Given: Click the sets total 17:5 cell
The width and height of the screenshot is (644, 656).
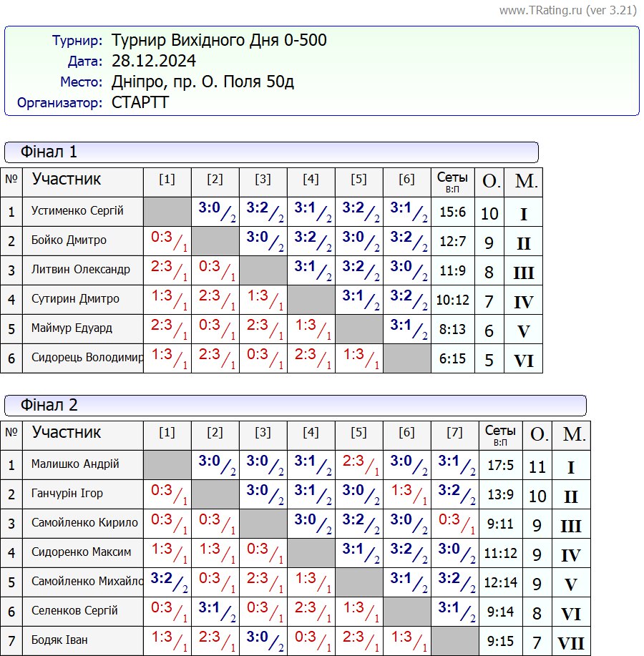Looking at the screenshot, I should [500, 466].
